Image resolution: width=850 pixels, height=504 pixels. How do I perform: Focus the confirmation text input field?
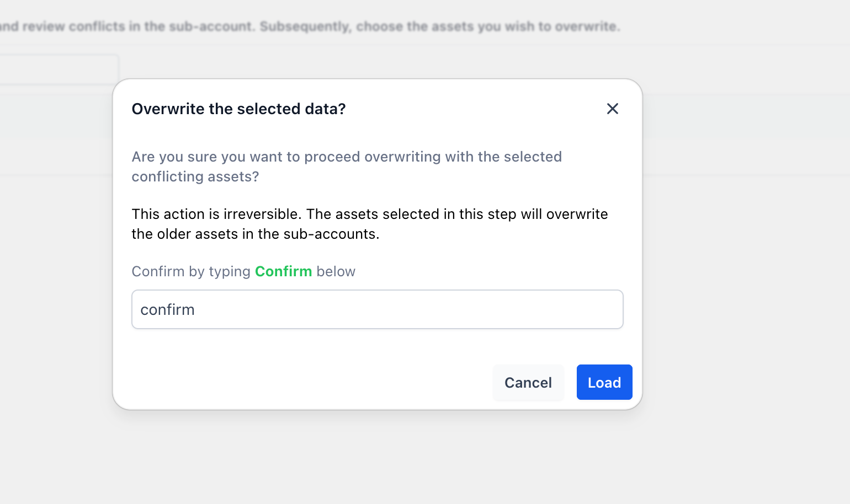point(378,309)
